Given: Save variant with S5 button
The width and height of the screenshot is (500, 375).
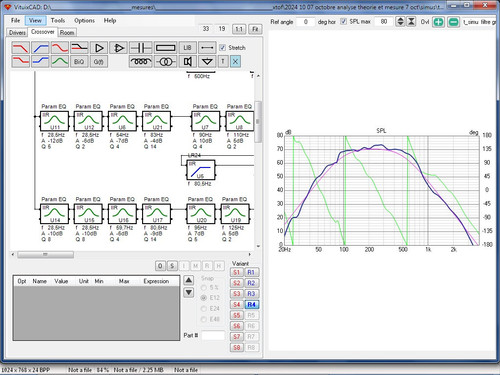Looking at the screenshot, I should [237, 315].
